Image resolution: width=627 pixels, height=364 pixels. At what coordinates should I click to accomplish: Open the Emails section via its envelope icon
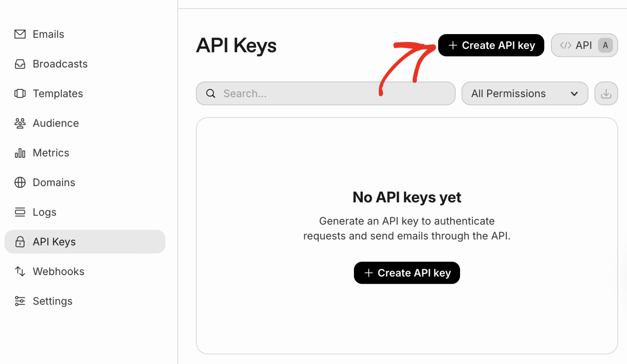[x=20, y=34]
